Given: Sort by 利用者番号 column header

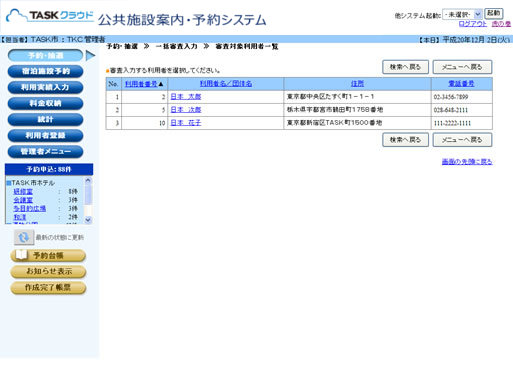Looking at the screenshot, I should pyautogui.click(x=141, y=84).
